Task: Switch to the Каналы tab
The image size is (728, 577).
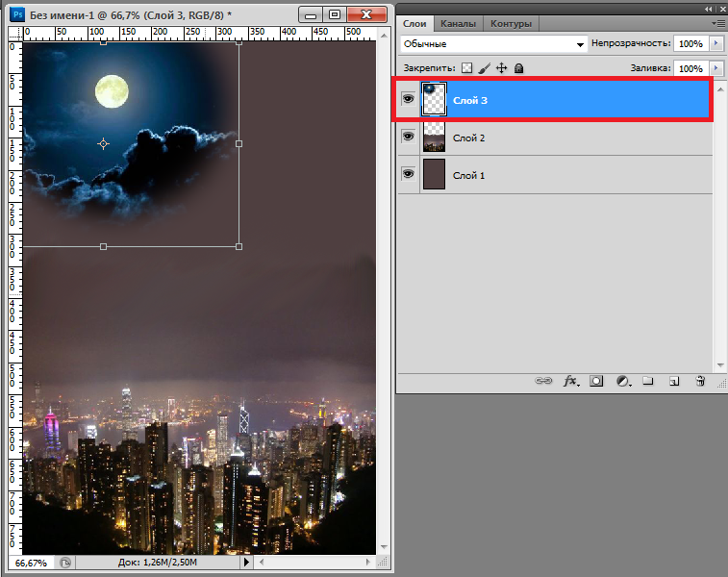Action: point(459,24)
